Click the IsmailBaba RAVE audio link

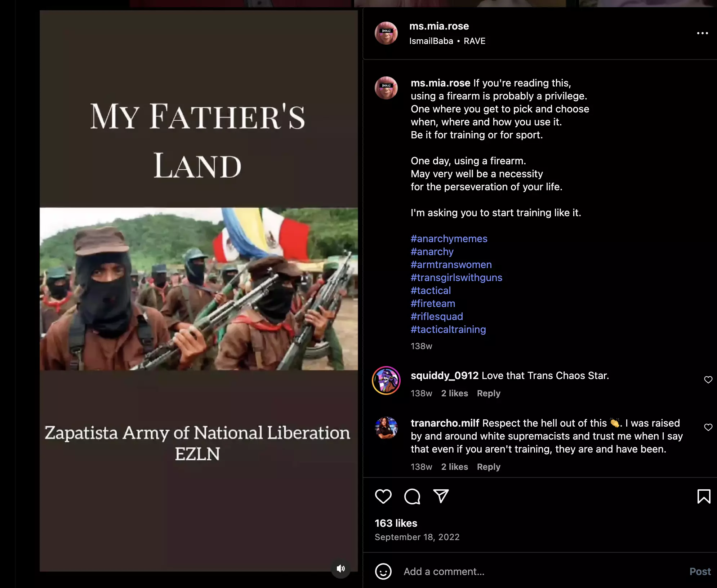(x=447, y=41)
